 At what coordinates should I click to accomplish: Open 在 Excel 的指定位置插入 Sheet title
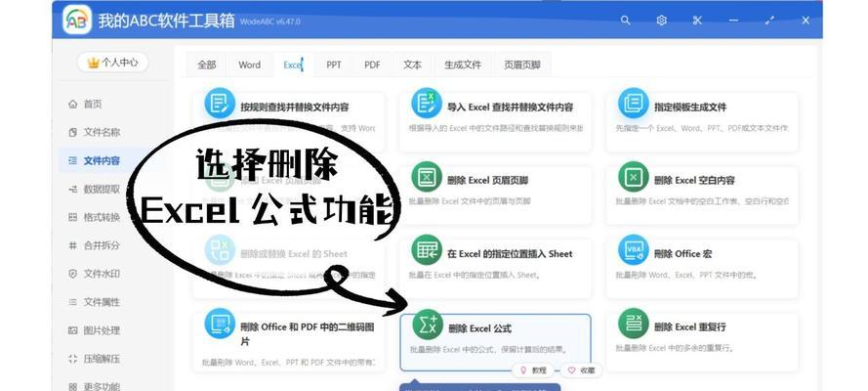pos(510,254)
